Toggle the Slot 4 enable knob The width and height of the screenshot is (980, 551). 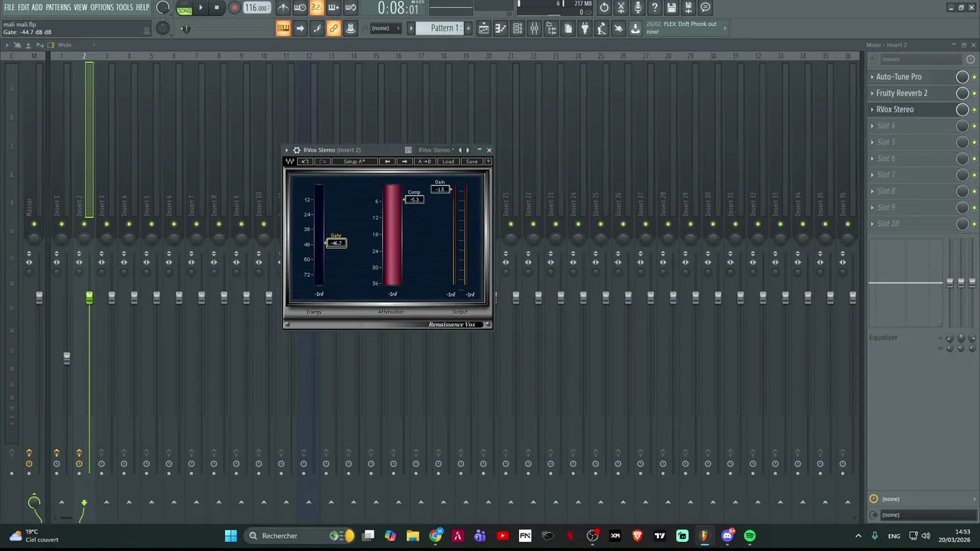[962, 126]
